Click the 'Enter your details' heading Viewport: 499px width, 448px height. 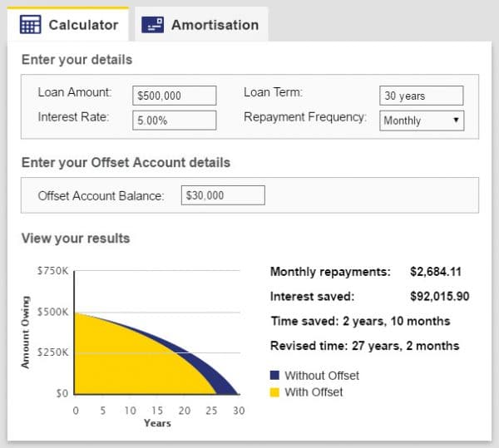tap(77, 60)
